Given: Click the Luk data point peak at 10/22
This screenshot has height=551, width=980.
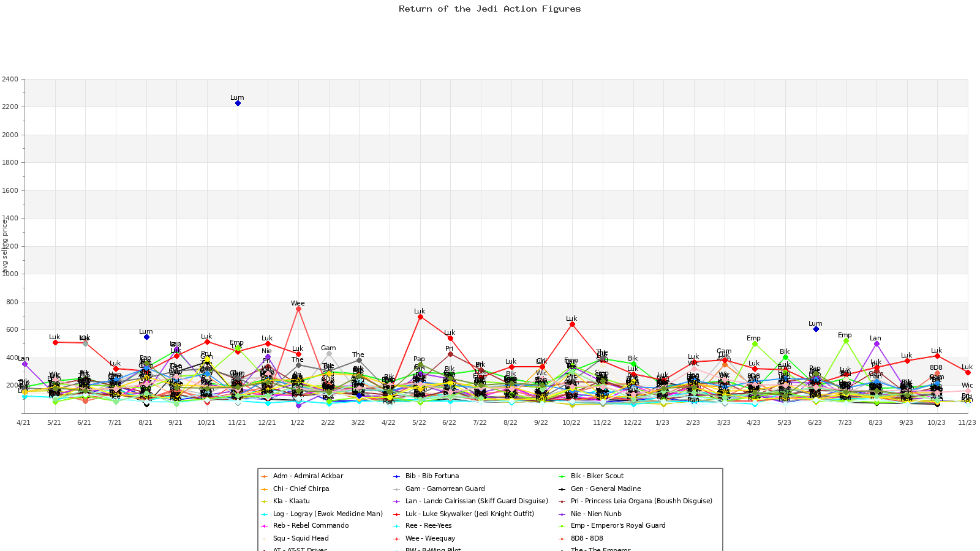Looking at the screenshot, I should (x=572, y=324).
